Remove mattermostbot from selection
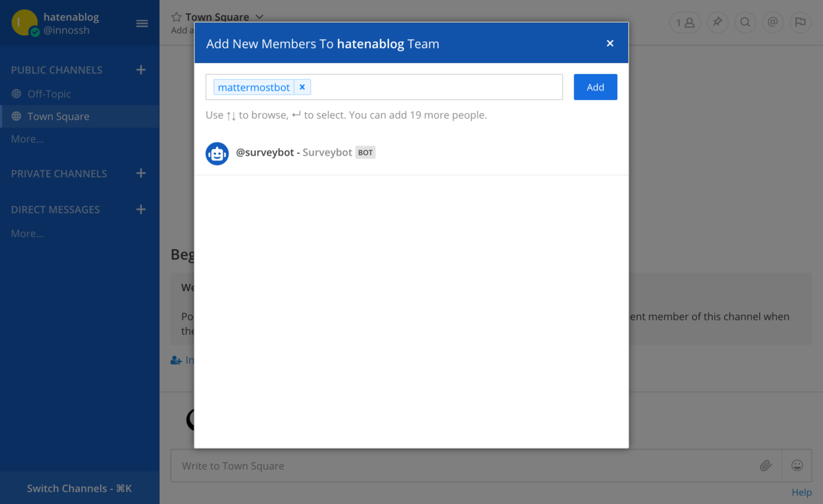 302,87
